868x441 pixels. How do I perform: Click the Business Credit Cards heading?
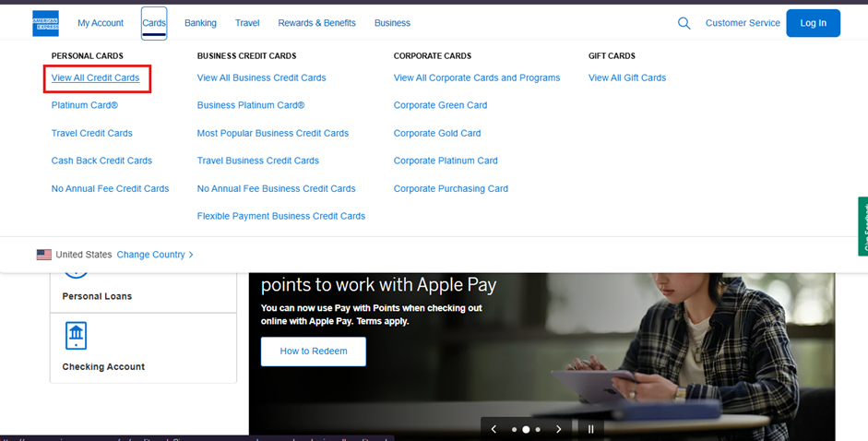pyautogui.click(x=246, y=56)
